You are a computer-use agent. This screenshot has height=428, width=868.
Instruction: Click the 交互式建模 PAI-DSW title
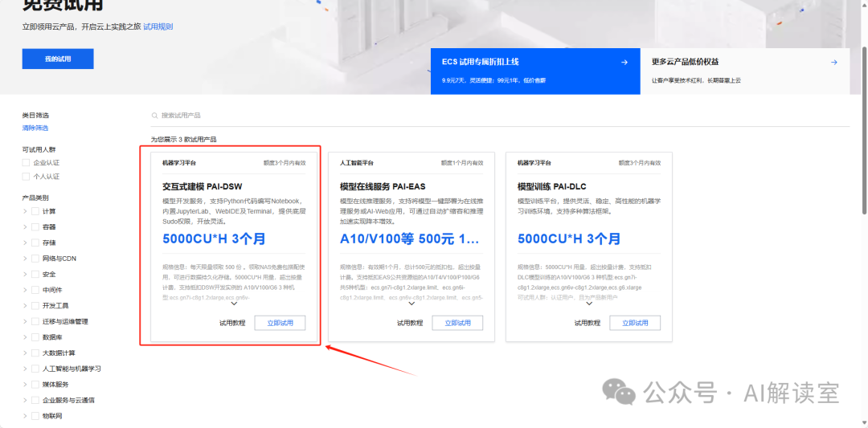click(202, 186)
